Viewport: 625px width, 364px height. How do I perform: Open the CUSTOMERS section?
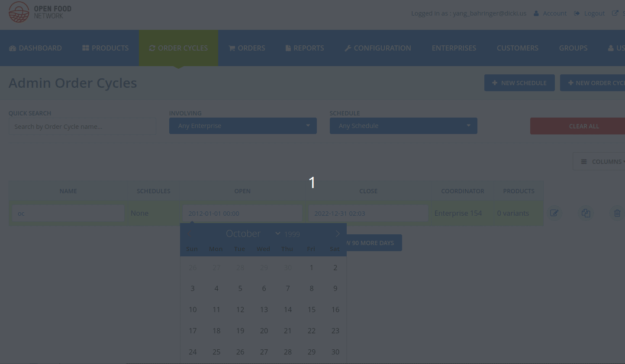click(517, 48)
